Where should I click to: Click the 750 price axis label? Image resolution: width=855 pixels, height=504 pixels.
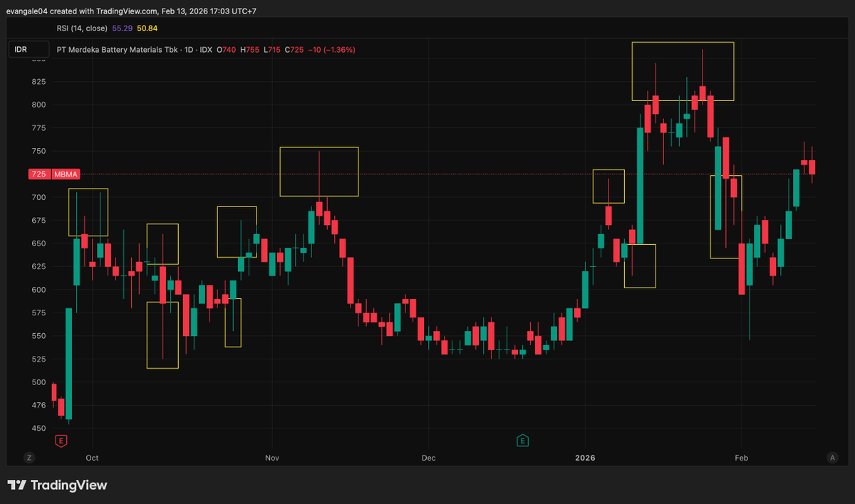point(38,151)
